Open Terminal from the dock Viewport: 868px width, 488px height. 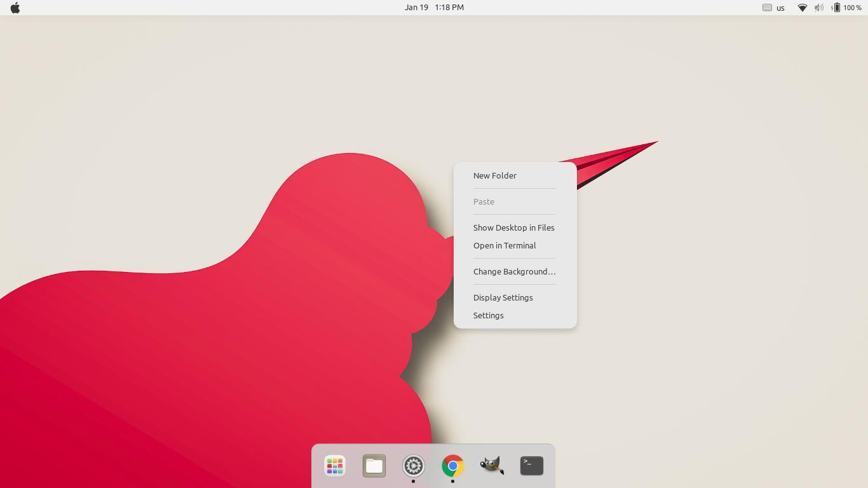[x=531, y=466]
